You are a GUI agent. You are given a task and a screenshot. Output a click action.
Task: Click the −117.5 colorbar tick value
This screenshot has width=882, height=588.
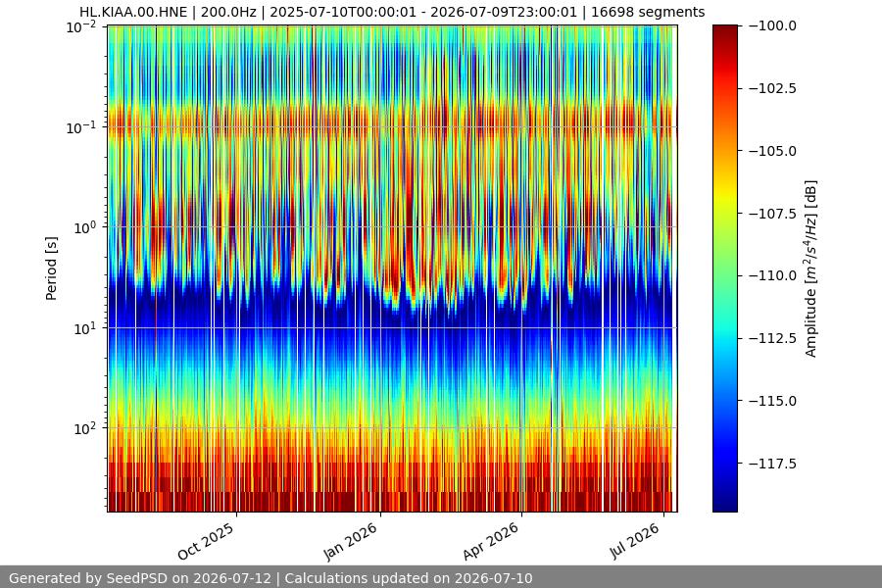pos(773,464)
